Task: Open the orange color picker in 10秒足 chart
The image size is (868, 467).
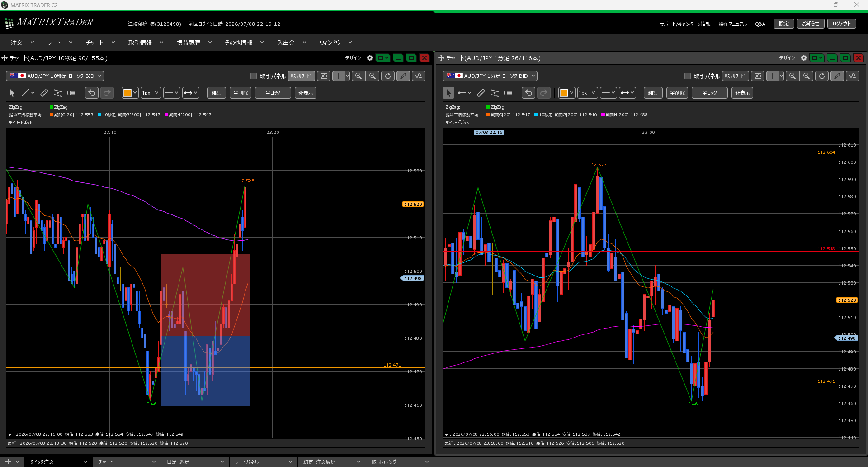Action: (x=130, y=93)
